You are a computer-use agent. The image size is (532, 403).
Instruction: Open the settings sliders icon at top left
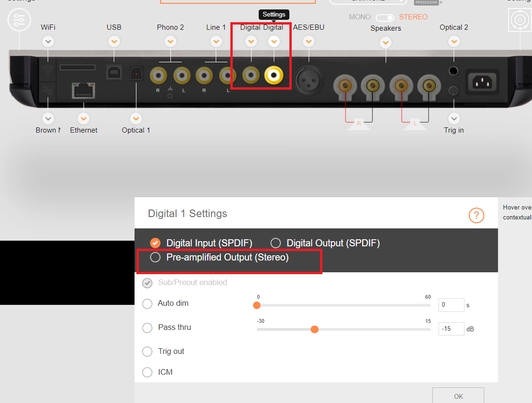click(x=19, y=20)
